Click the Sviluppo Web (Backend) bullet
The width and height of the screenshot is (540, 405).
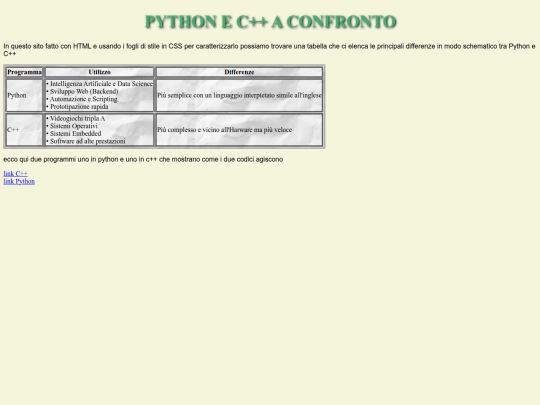point(82,91)
